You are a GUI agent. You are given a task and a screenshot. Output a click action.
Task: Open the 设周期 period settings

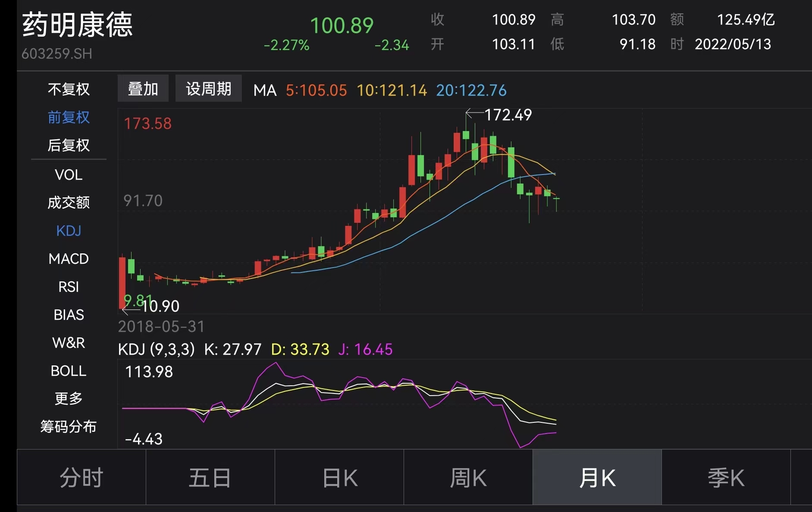pos(208,88)
